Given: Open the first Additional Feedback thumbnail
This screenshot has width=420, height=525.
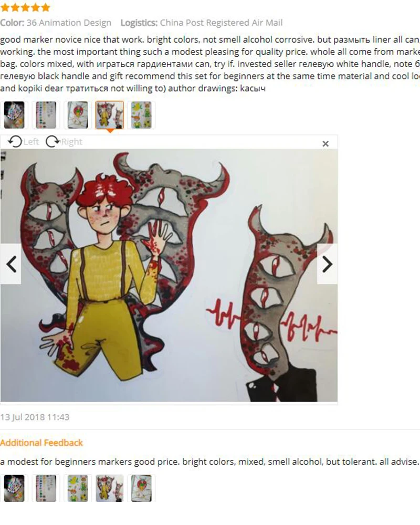Looking at the screenshot, I should click(14, 488).
